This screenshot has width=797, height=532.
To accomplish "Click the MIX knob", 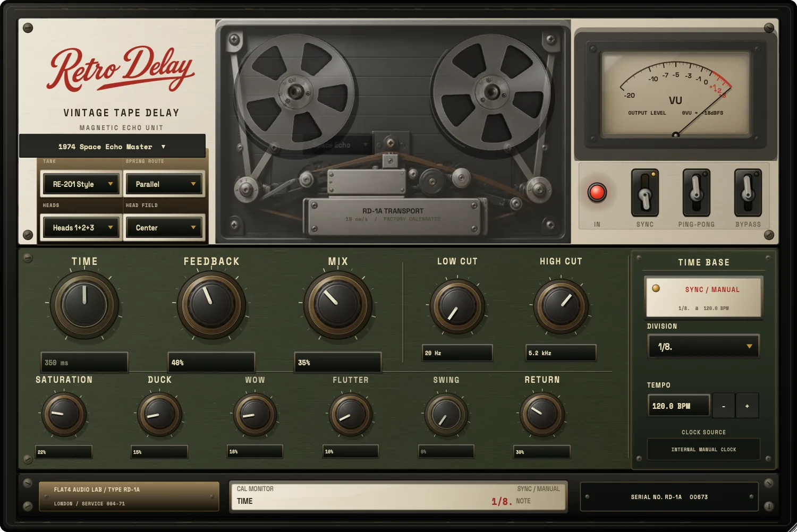I will (337, 305).
